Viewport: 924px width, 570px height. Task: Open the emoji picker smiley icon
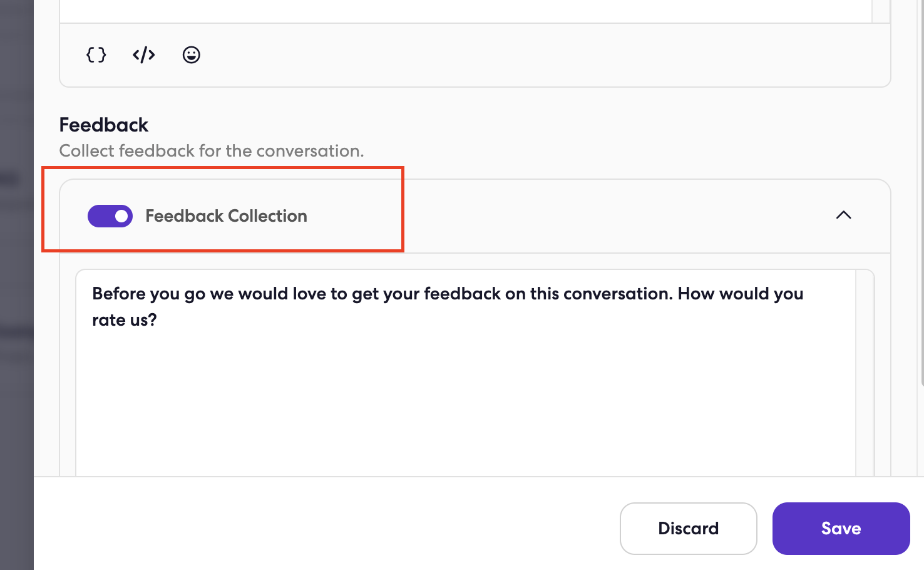pos(192,55)
